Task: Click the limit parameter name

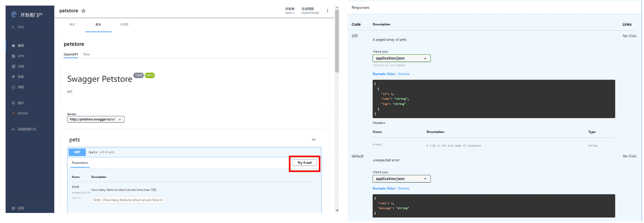Action: tap(75, 187)
